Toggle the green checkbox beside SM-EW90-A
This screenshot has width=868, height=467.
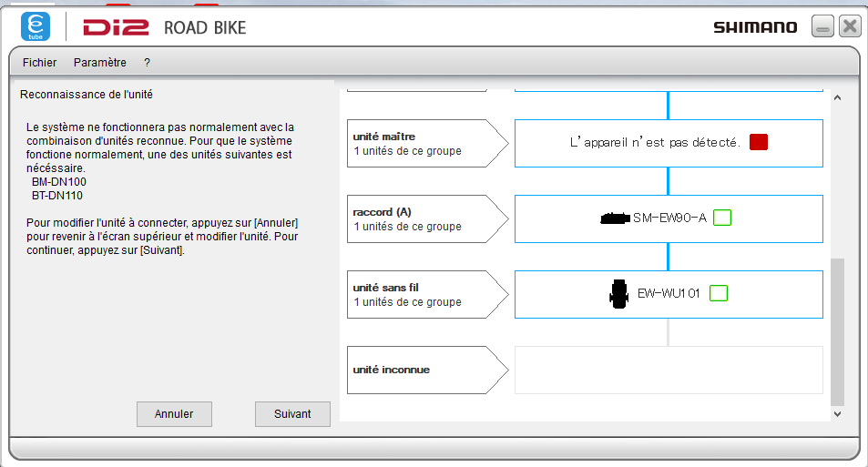coord(722,218)
